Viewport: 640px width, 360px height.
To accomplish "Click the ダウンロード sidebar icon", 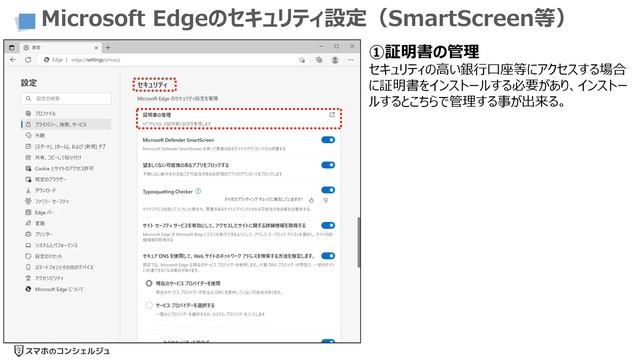I will click(28, 191).
